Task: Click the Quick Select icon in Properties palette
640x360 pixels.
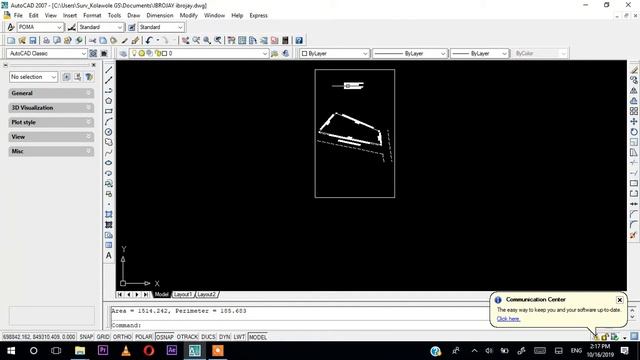Action: (x=89, y=77)
